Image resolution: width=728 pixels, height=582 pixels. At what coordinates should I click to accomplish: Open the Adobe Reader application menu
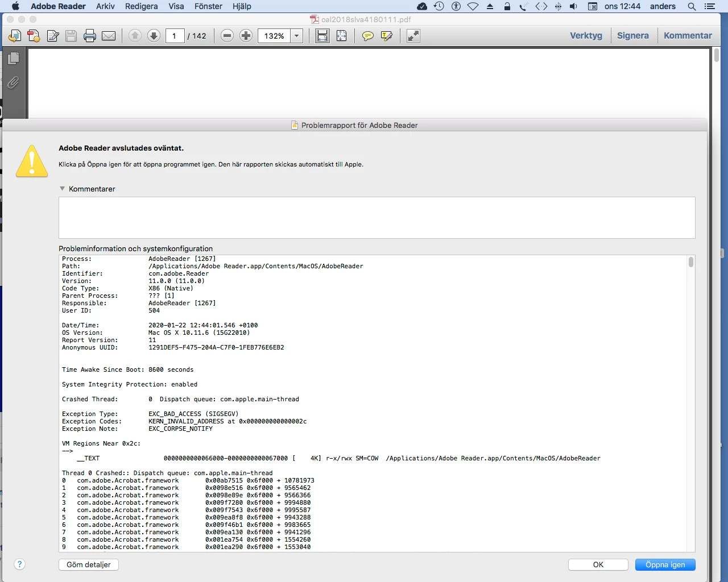pyautogui.click(x=58, y=6)
